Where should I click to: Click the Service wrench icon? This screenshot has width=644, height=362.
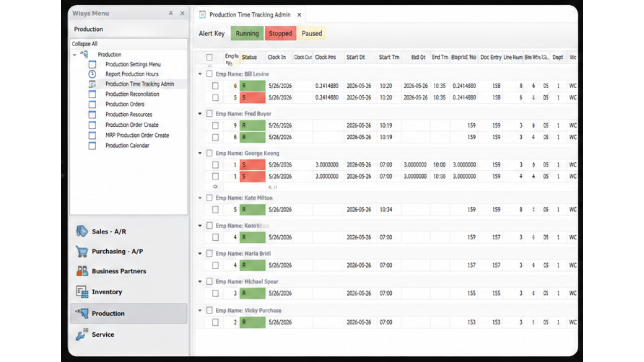tap(82, 334)
